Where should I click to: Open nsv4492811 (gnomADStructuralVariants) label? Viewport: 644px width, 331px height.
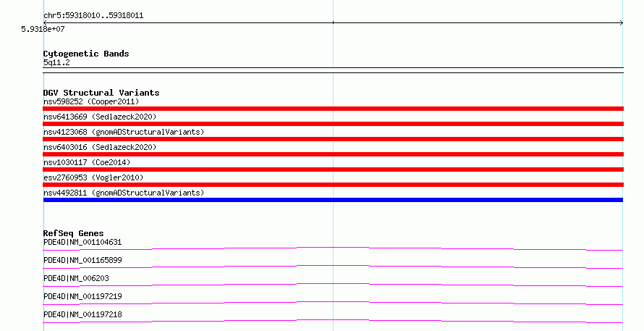[x=124, y=193]
